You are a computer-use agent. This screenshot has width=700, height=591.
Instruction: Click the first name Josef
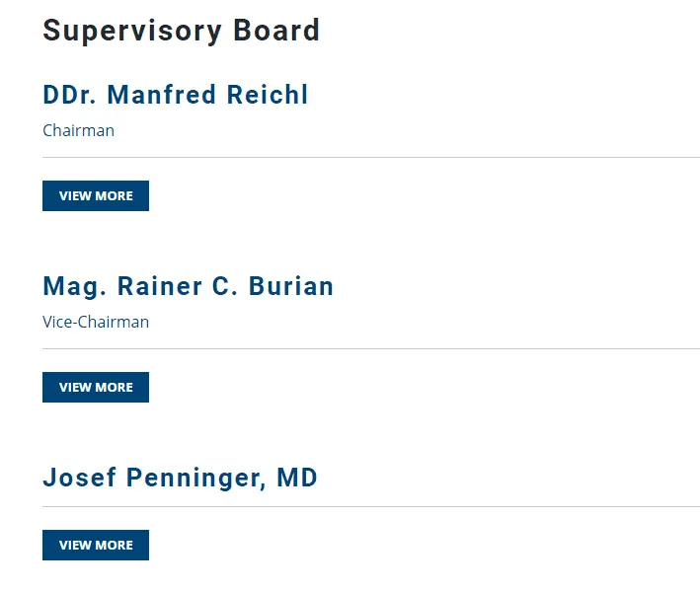pyautogui.click(x=77, y=479)
